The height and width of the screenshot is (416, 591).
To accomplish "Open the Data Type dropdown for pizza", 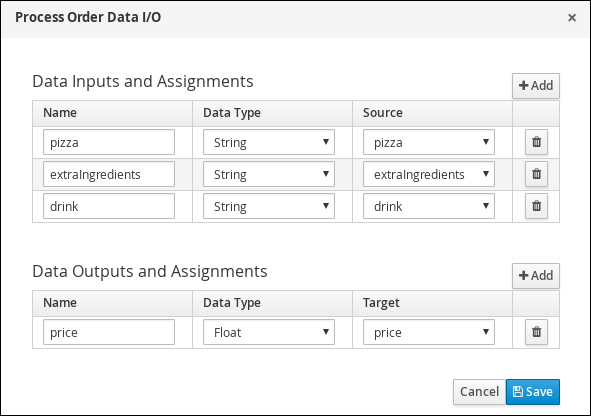I will pyautogui.click(x=269, y=142).
